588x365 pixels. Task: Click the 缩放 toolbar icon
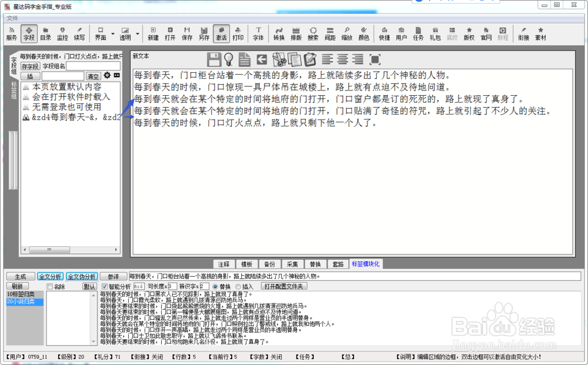tap(347, 34)
